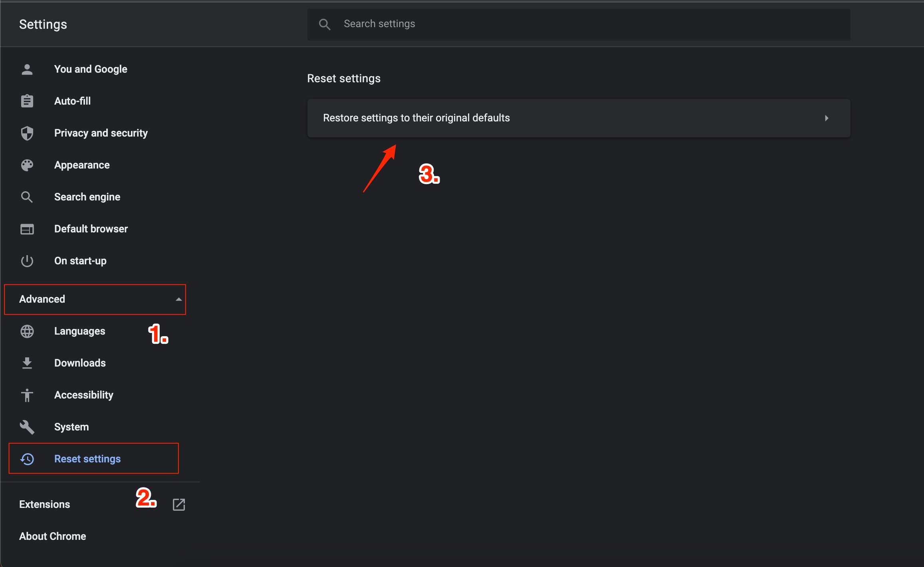Image resolution: width=924 pixels, height=567 pixels.
Task: Navigate to Downloads settings
Action: click(x=79, y=363)
